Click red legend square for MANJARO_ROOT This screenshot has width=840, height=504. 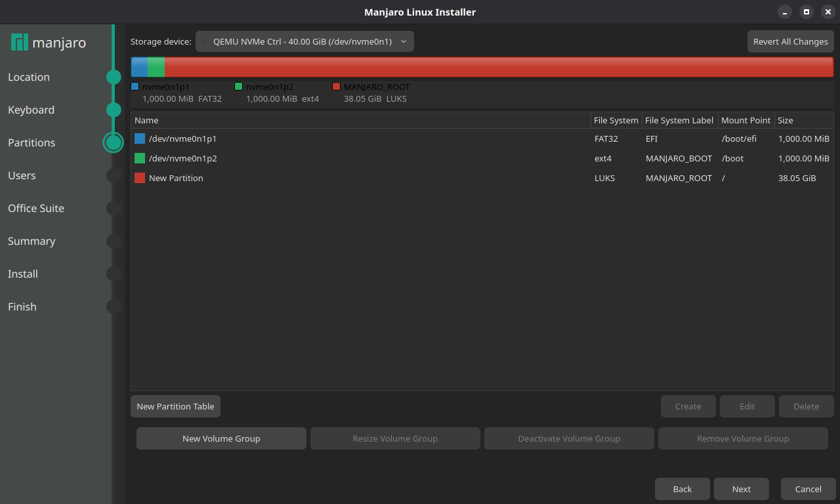tap(337, 86)
